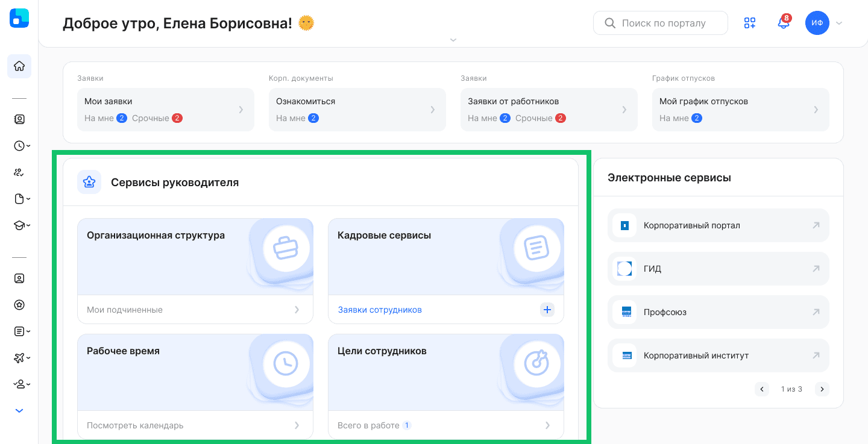This screenshot has height=444, width=868.
Task: Click the portal logo at top left
Action: tap(19, 18)
